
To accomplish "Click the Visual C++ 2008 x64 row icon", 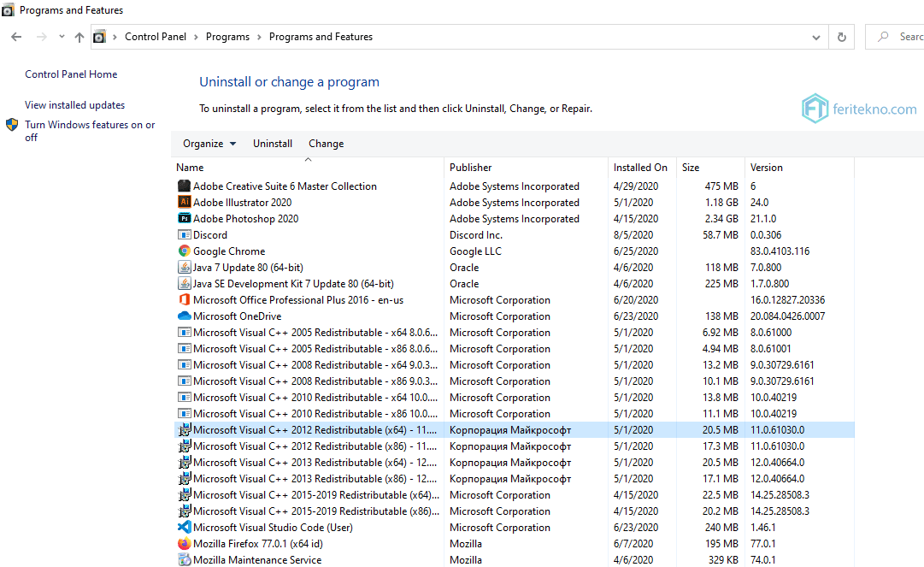I will [x=185, y=365].
